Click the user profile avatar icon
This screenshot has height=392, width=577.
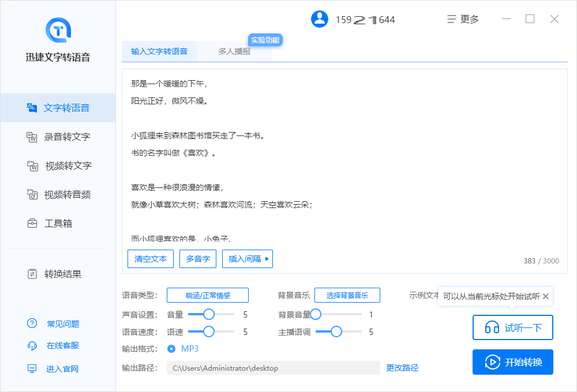[320, 19]
